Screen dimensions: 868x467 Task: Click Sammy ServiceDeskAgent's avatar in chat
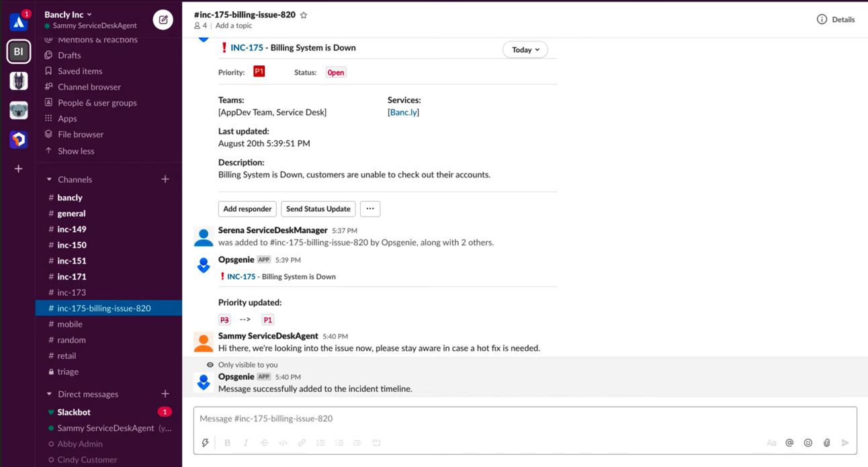(204, 342)
